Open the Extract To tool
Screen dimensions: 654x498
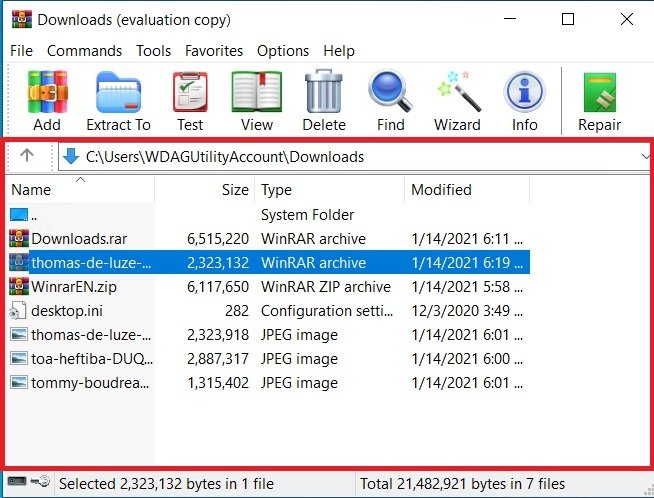tap(118, 92)
